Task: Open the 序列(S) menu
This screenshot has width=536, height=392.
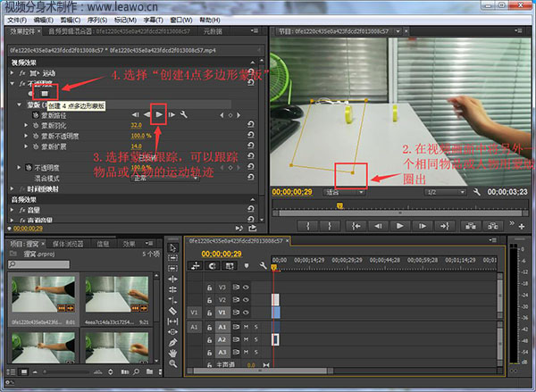Action: click(97, 21)
